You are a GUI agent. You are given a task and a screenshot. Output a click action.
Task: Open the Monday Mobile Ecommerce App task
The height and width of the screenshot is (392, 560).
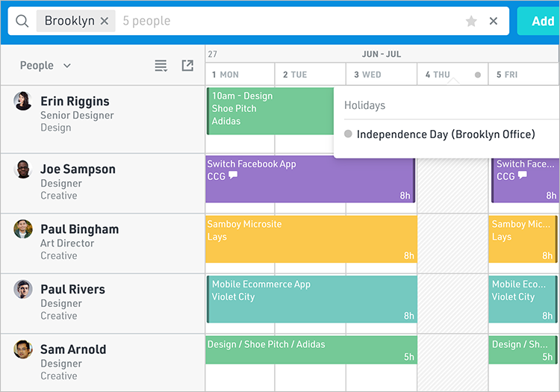coord(312,299)
